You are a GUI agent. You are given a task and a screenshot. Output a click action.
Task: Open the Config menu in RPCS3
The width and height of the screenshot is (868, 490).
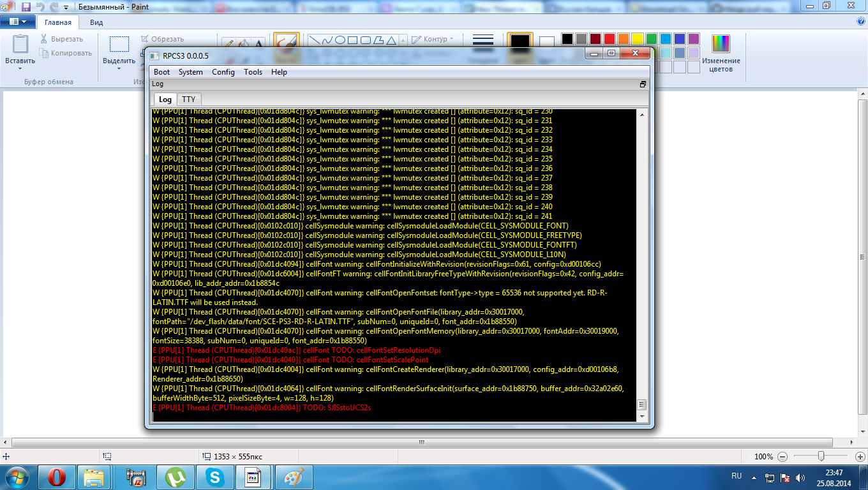click(223, 72)
